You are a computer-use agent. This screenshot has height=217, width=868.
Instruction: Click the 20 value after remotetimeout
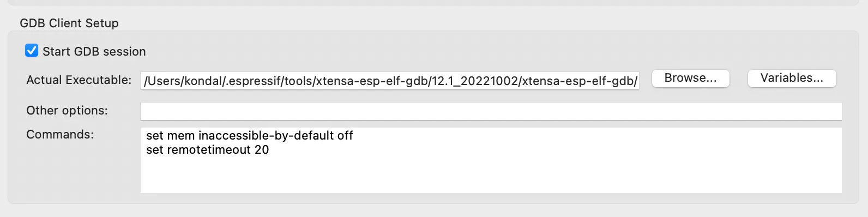pyautogui.click(x=262, y=150)
